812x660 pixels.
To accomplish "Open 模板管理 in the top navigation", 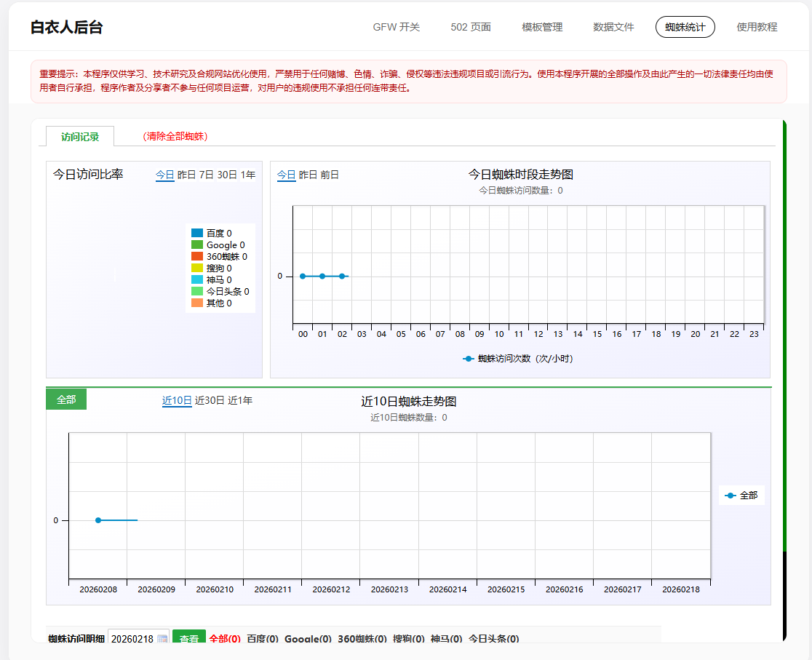I will click(542, 27).
